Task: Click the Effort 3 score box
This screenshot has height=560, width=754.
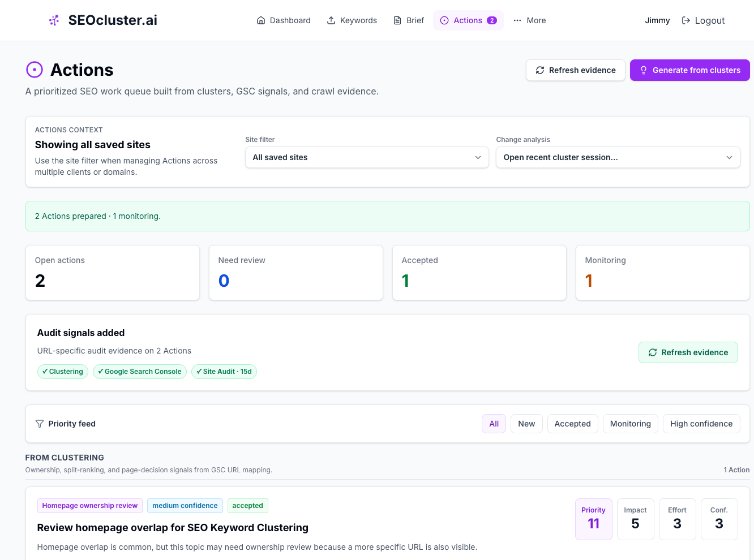Action: [678, 519]
